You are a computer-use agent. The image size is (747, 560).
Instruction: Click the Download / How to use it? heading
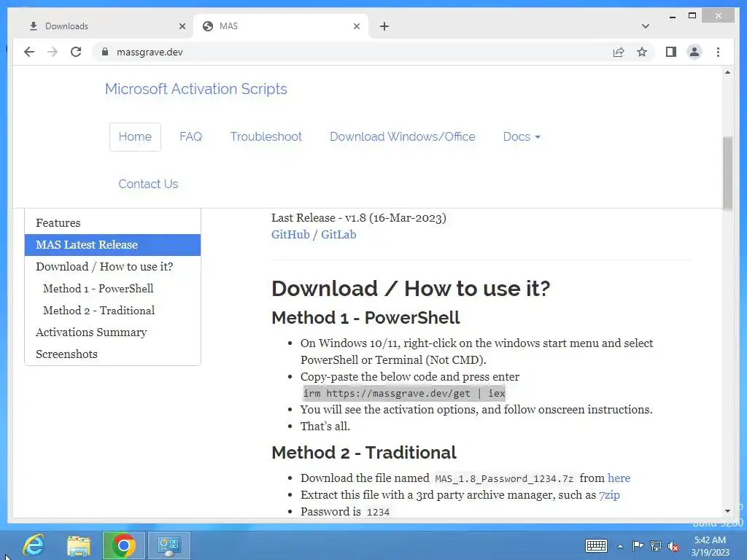411,289
